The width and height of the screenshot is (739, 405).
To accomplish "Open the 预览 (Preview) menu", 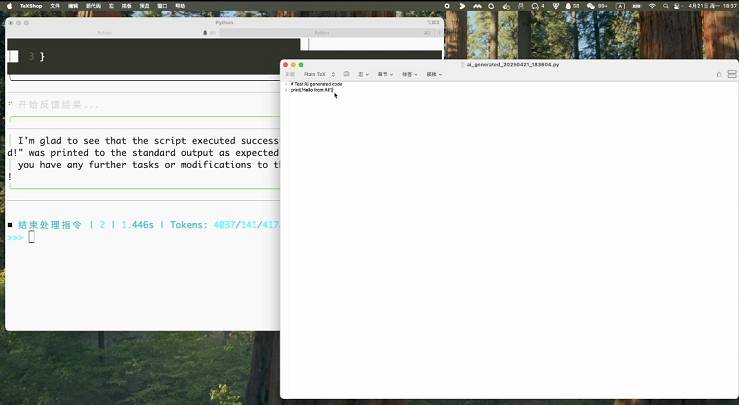I will click(x=144, y=6).
